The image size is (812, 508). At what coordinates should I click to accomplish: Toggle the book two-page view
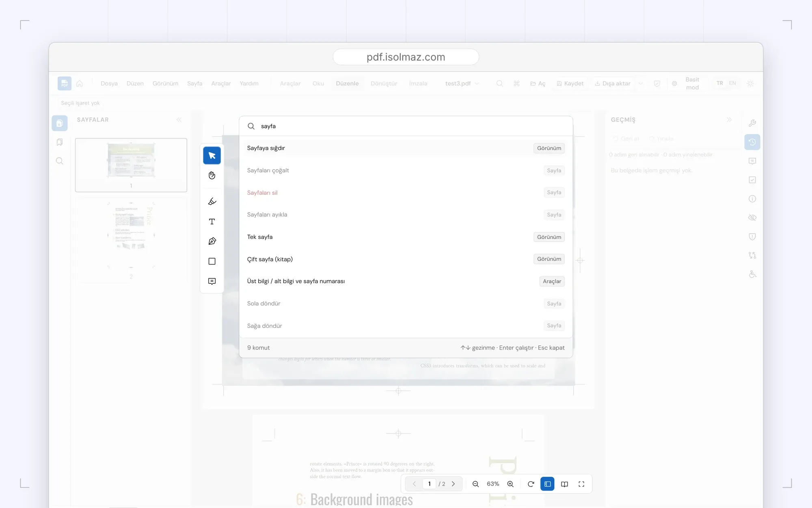(564, 484)
